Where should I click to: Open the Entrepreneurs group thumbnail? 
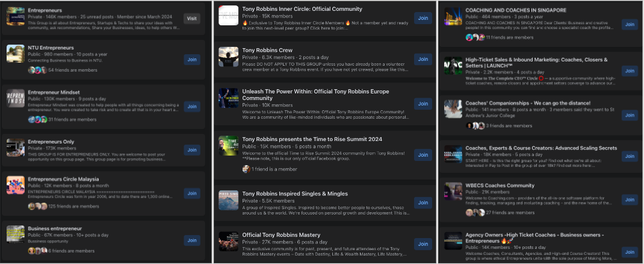click(x=16, y=16)
